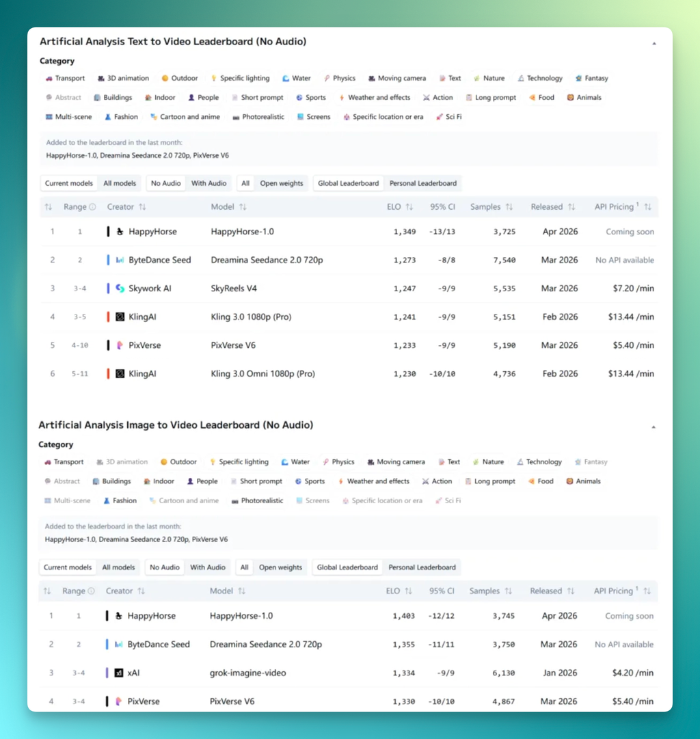Click KlingAI logo in Kling 3.0 Omni row
The image size is (700, 739).
120,374
